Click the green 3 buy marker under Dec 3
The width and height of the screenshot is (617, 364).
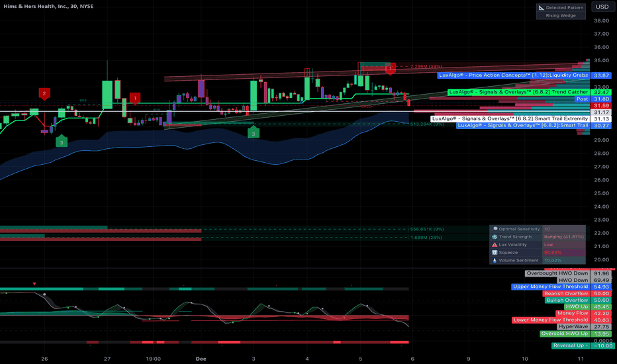pyautogui.click(x=254, y=134)
